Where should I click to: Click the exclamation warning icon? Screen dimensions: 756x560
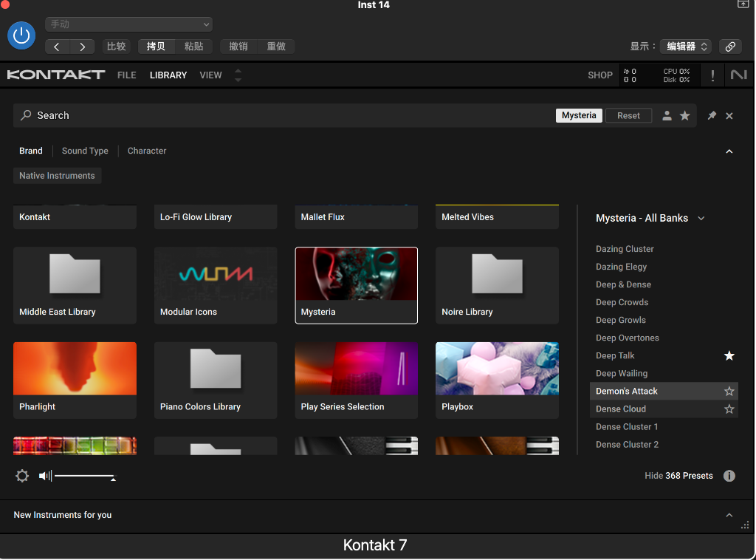pos(712,75)
